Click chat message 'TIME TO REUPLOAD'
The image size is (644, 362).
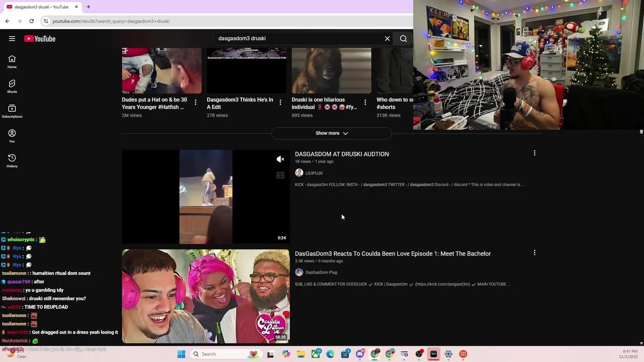46,307
